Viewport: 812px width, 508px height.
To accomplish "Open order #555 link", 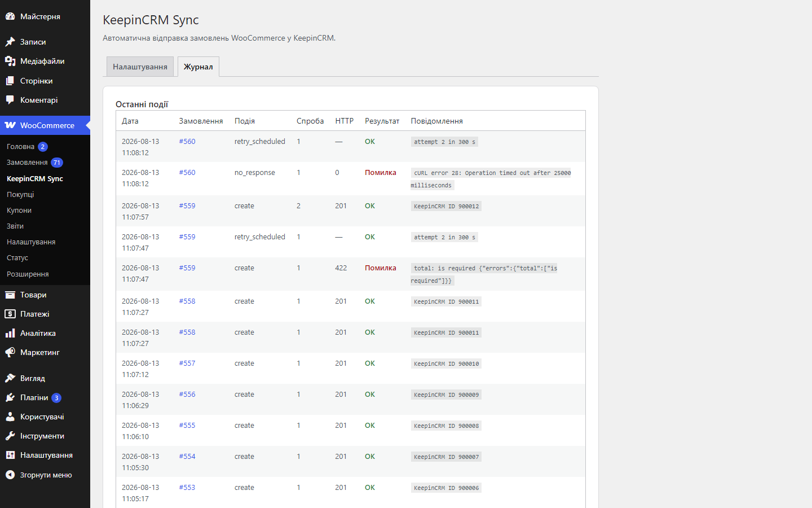I will click(x=187, y=426).
